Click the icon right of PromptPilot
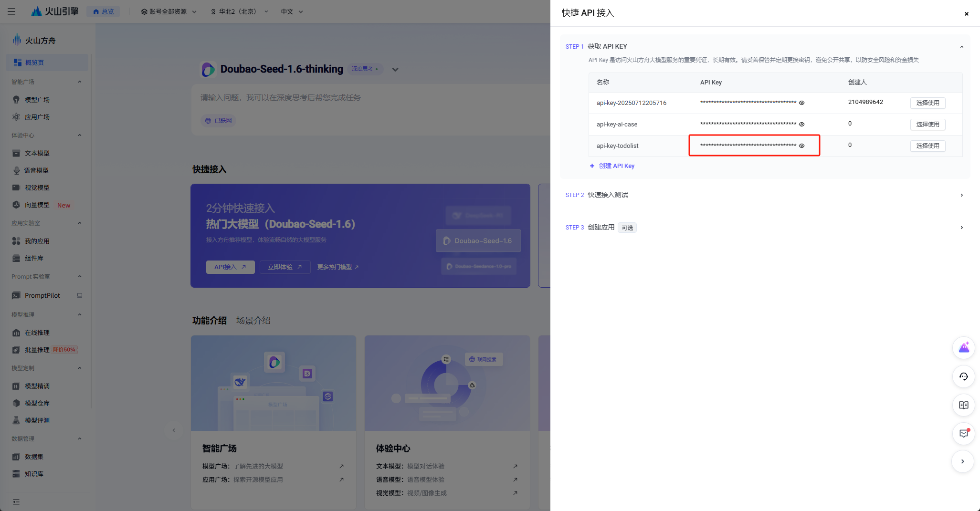 (80, 295)
